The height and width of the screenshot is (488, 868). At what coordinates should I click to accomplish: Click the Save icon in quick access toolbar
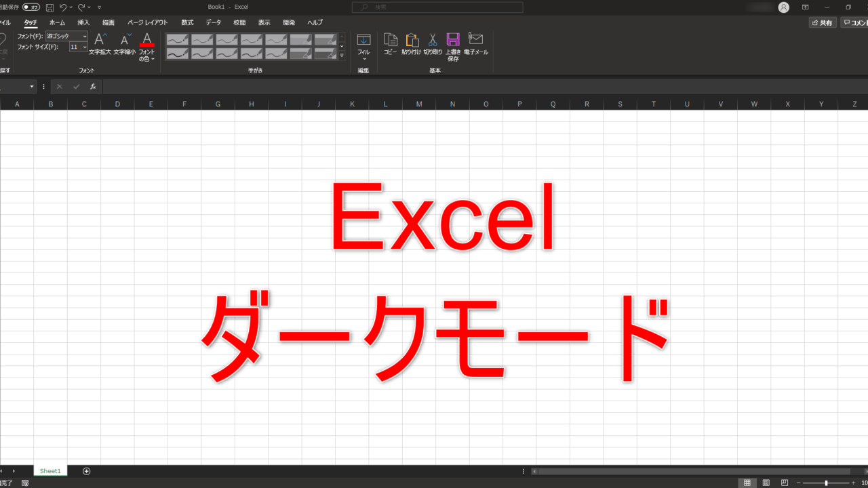tap(50, 7)
